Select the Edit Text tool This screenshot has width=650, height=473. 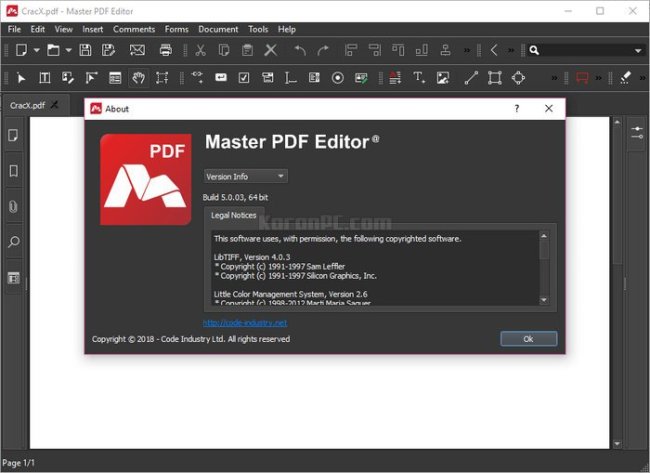(x=44, y=78)
